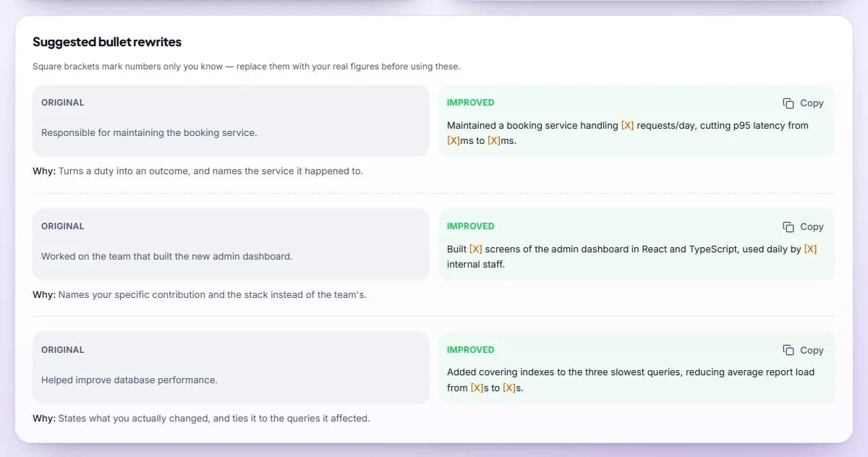Select text "Helped improve database performance."
Viewport: 868px width, 457px height.
[x=129, y=380]
